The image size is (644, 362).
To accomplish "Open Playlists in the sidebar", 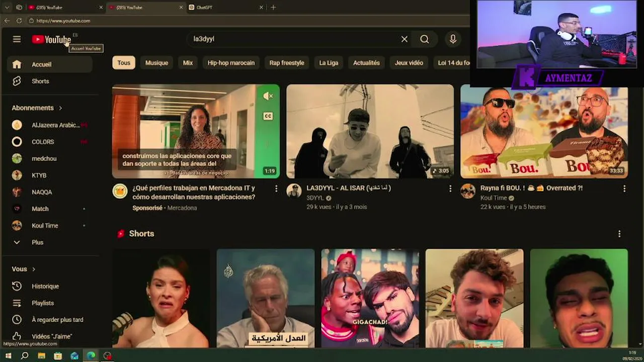I will pyautogui.click(x=49, y=303).
